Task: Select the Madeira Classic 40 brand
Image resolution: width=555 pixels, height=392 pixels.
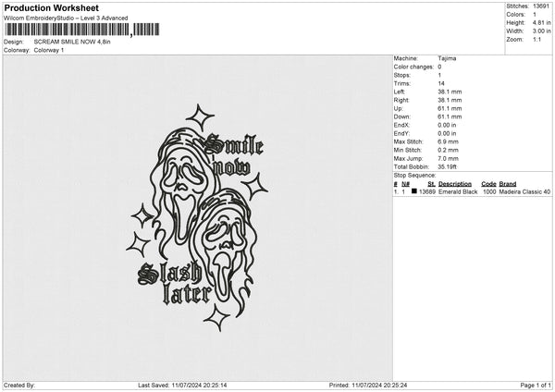Action: pos(524,191)
